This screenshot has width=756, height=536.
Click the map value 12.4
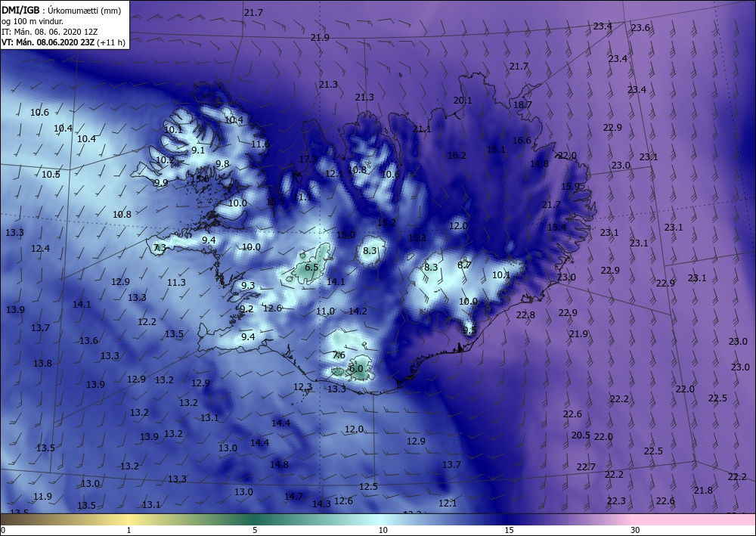(41, 248)
